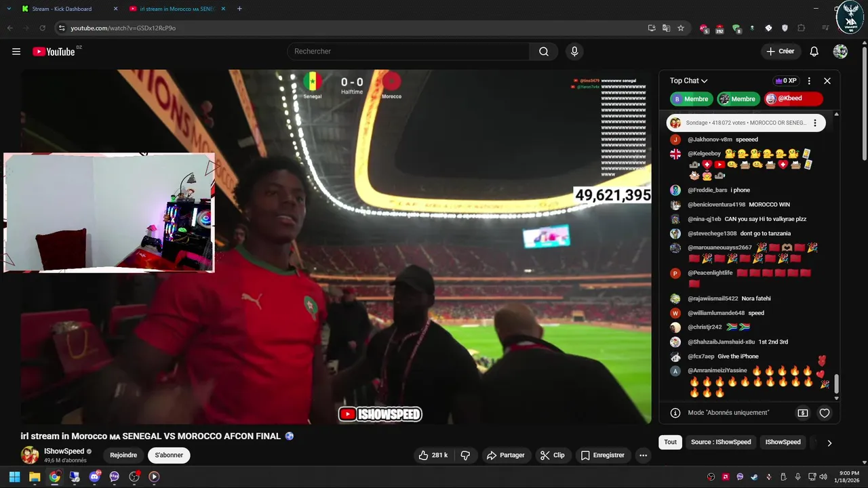Image resolution: width=868 pixels, height=488 pixels.
Task: Open site information icon in address bar
Action: [x=62, y=28]
